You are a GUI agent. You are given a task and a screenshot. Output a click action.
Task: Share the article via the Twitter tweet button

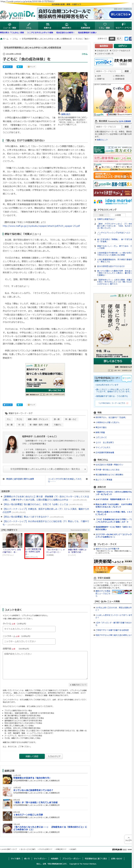(x=7, y=67)
